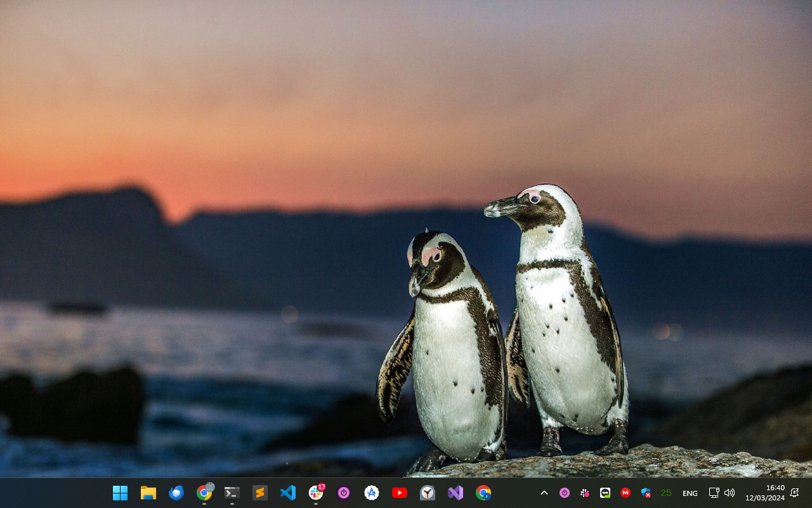Image resolution: width=812 pixels, height=508 pixels.
Task: Expand the hidden system tray icons chevron
Action: (x=544, y=493)
